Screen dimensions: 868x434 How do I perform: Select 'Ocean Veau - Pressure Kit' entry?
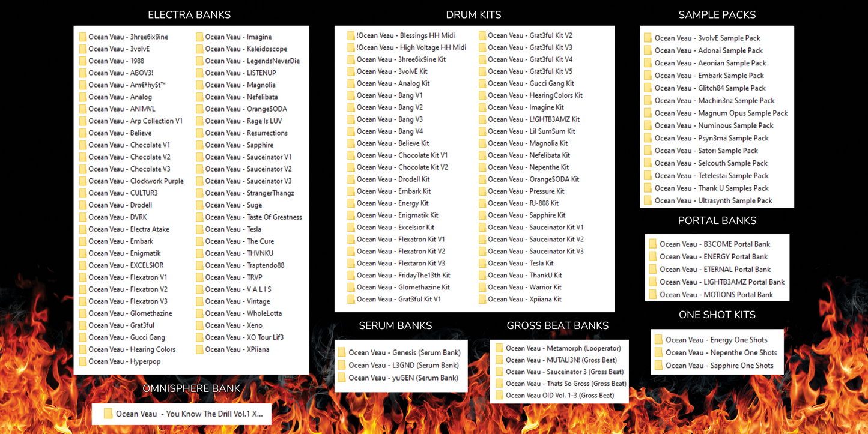tap(526, 191)
